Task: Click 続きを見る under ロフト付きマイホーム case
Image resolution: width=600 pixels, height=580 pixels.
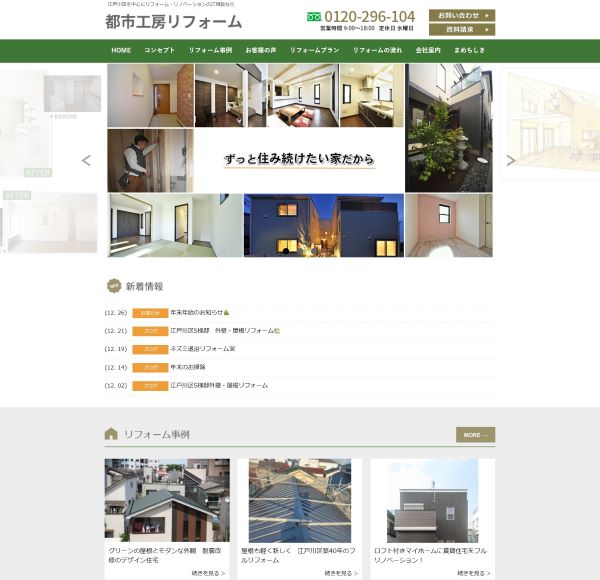Action: click(x=474, y=573)
